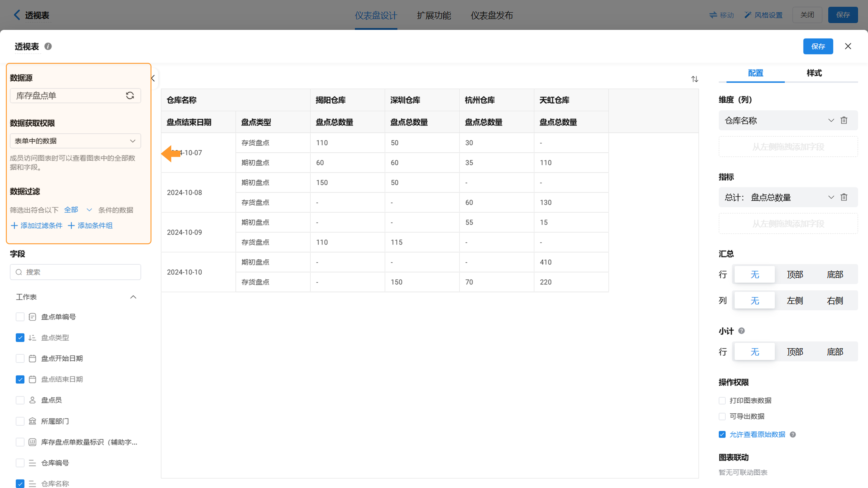Screen dimensions: 868x488
Task: Delete the 仓库名称 dimension
Action: (844, 120)
